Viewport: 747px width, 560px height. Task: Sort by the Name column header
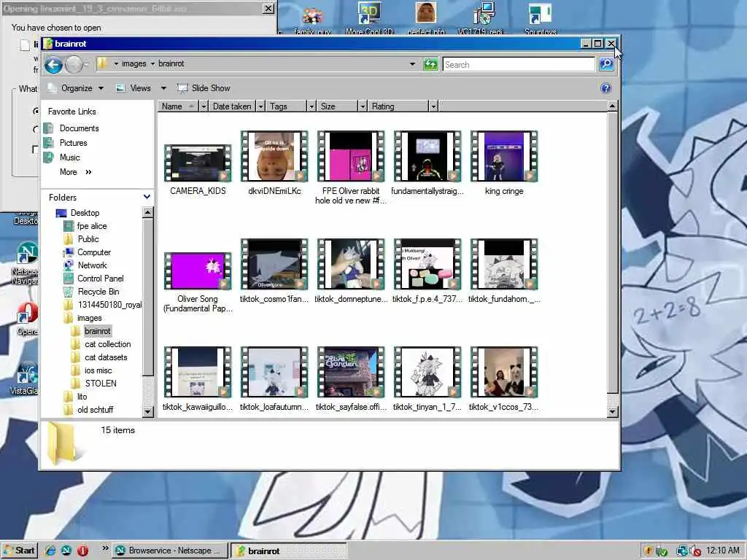[x=179, y=106]
